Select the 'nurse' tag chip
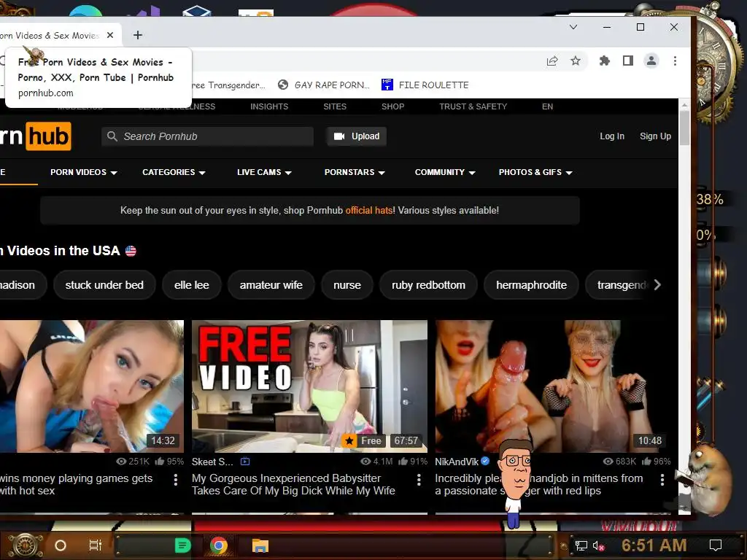This screenshot has height=560, width=747. click(347, 285)
